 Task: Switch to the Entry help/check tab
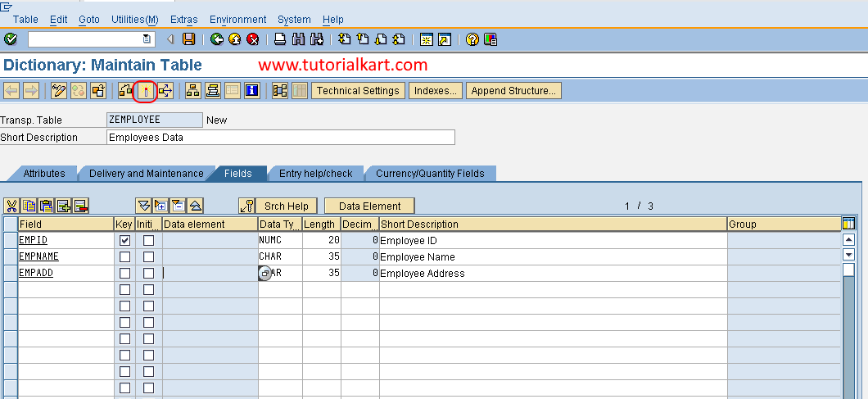[315, 174]
